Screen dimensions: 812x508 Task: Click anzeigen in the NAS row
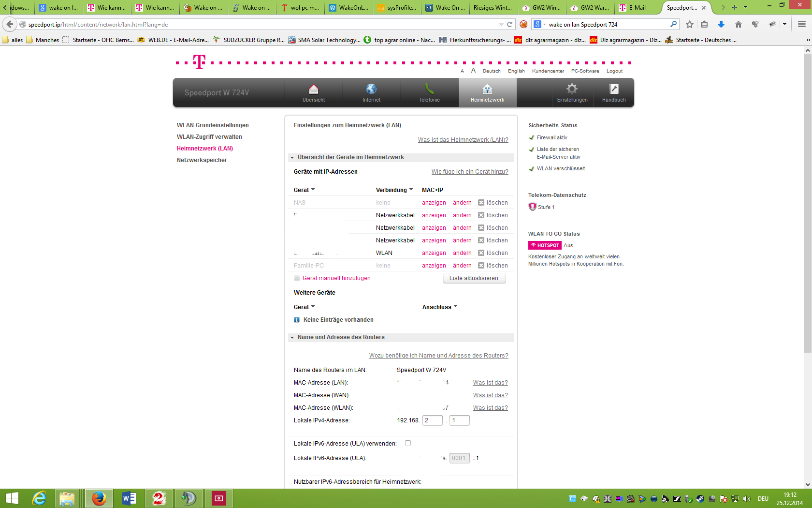(x=434, y=203)
